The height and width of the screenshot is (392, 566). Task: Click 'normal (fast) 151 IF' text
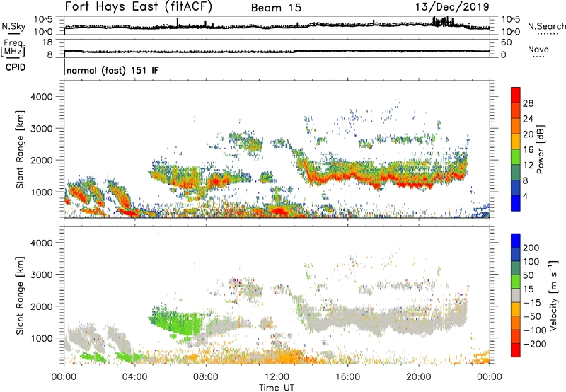[x=112, y=70]
